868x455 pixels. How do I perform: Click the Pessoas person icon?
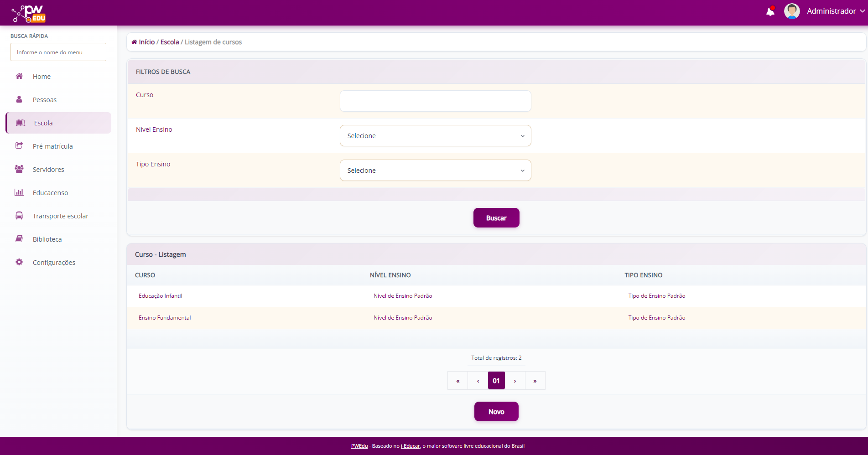click(19, 99)
